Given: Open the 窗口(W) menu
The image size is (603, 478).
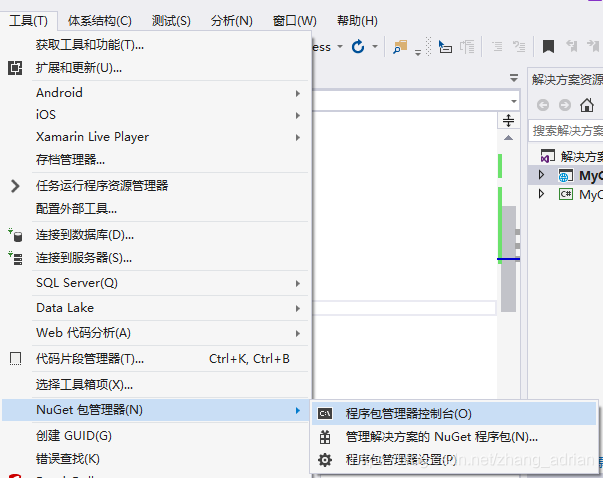Looking at the screenshot, I should click(x=295, y=20).
